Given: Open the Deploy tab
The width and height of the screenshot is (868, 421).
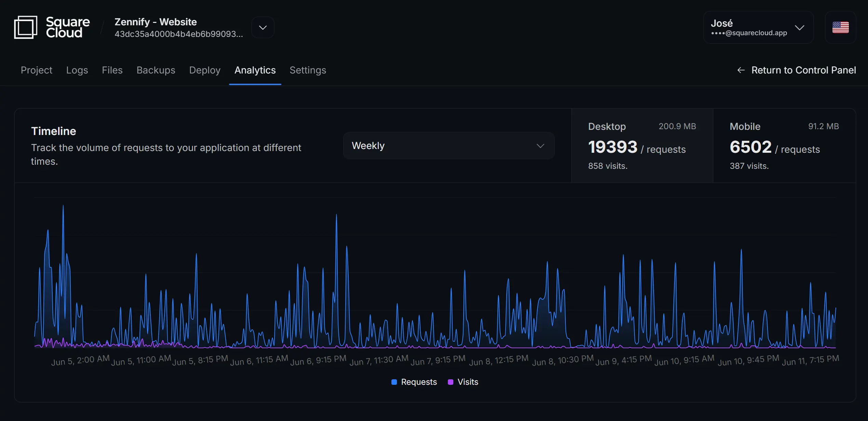Looking at the screenshot, I should 205,70.
